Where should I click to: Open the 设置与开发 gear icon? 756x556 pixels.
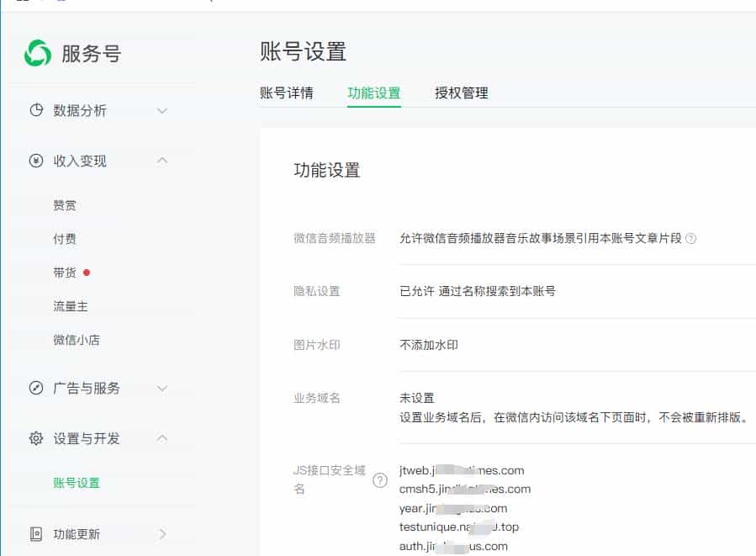pyautogui.click(x=36, y=438)
